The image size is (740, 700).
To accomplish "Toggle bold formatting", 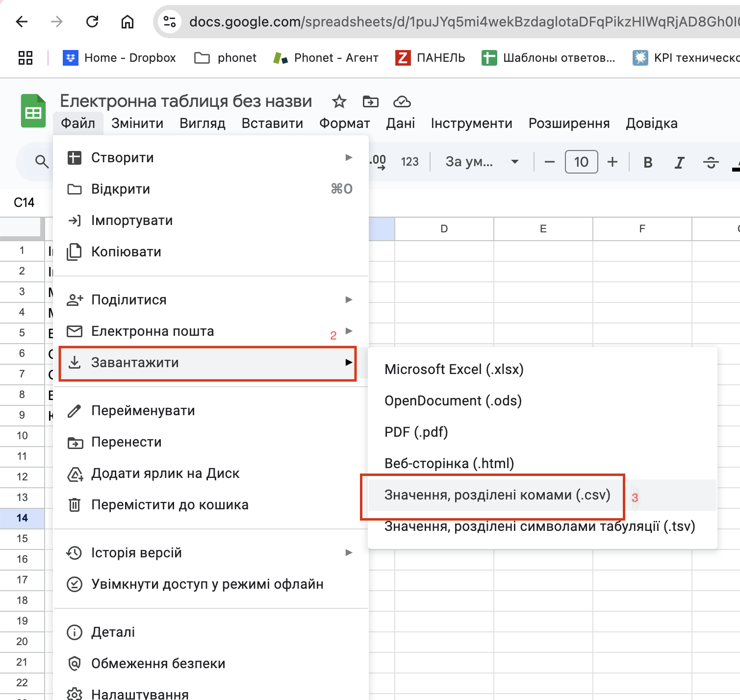I will pyautogui.click(x=648, y=162).
